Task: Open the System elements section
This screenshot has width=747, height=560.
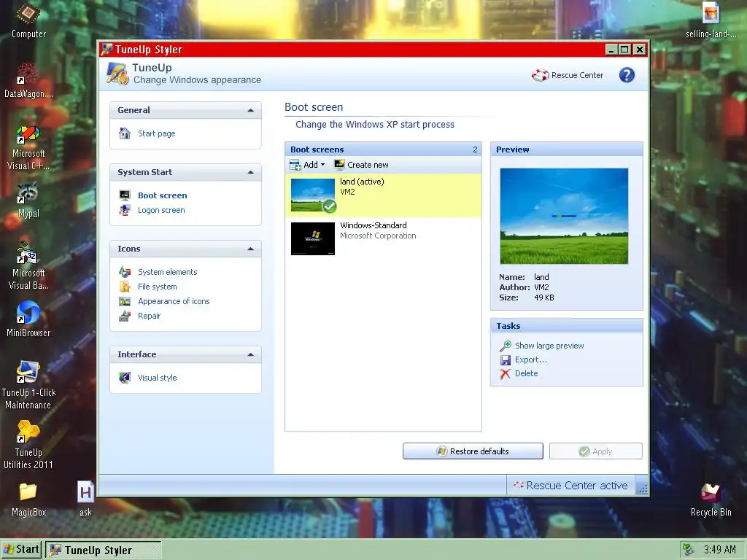Action: (x=167, y=272)
